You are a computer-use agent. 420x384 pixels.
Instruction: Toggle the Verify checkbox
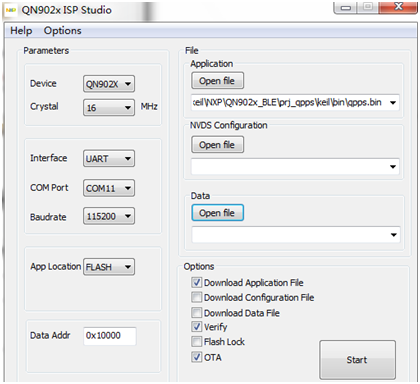point(196,327)
